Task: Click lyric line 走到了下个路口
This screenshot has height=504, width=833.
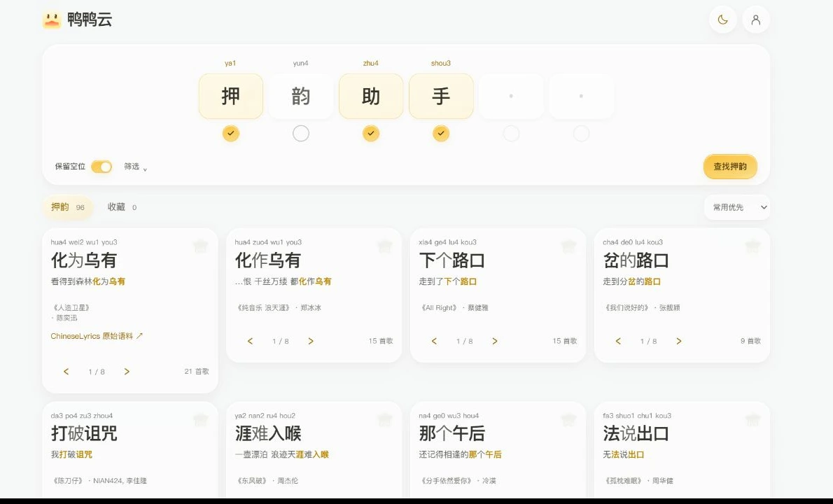Action: [448, 281]
